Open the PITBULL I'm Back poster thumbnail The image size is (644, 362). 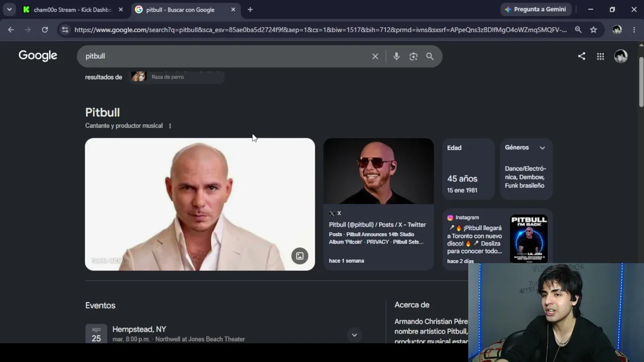529,239
